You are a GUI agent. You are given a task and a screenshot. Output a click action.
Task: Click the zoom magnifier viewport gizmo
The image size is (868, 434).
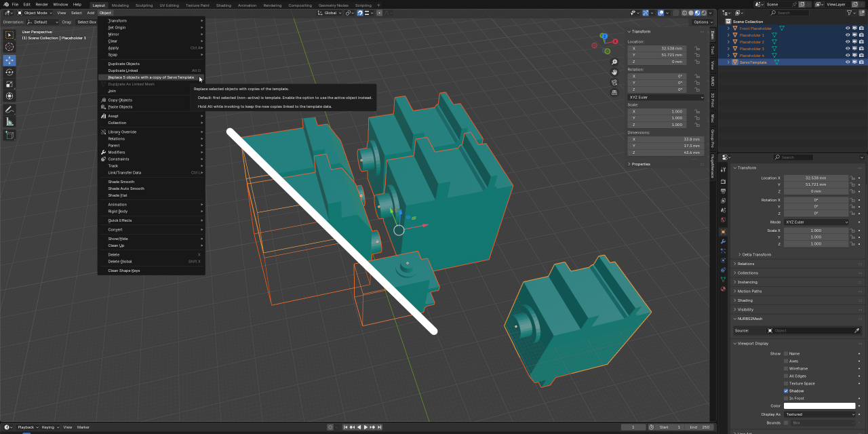point(614,62)
